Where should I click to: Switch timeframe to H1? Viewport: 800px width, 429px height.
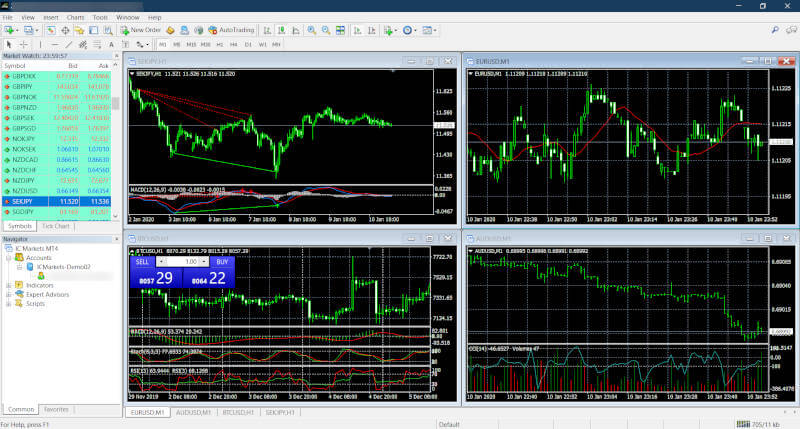tap(219, 45)
